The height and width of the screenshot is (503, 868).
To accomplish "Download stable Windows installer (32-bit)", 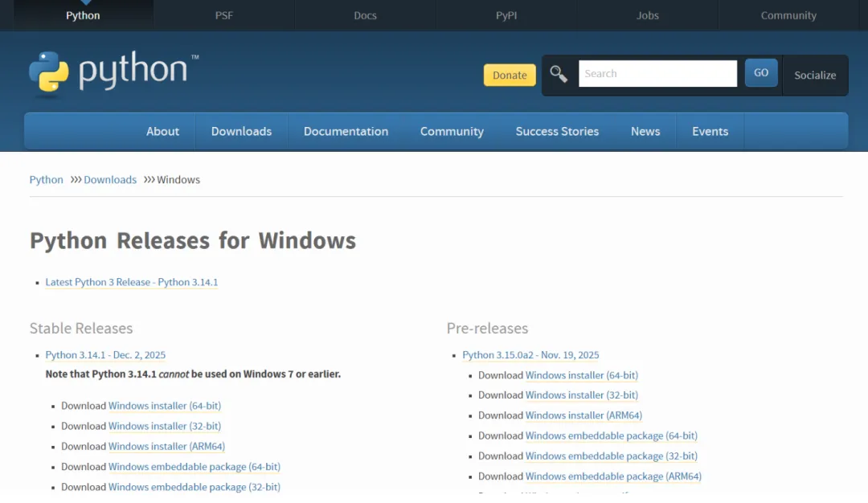I will click(165, 426).
